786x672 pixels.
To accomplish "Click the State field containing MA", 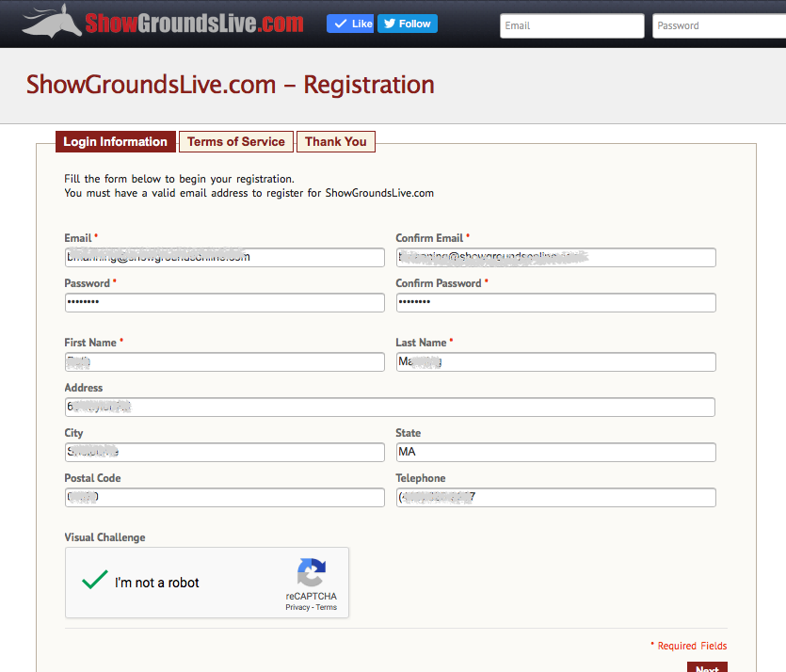I will 556,452.
